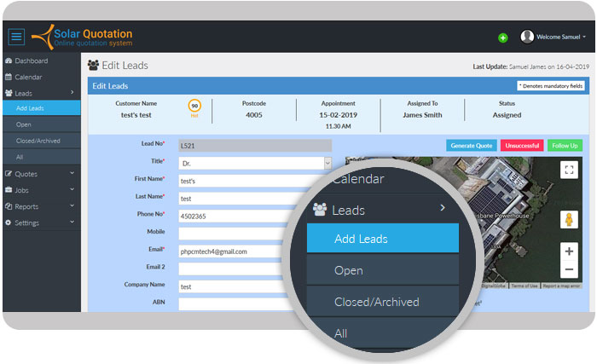Click the Reports icon in sidebar

pos(9,206)
